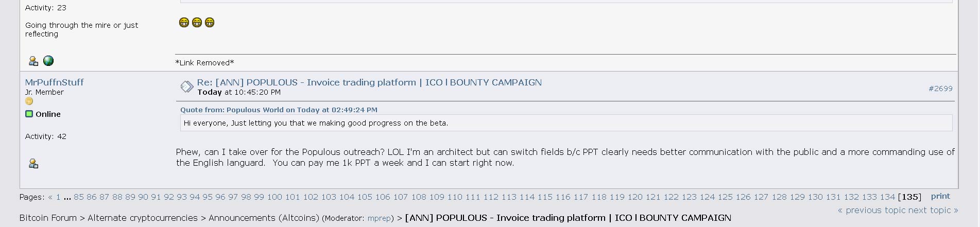Follow the Quote from Populous World link
This screenshot has width=980, height=227.
279,110
